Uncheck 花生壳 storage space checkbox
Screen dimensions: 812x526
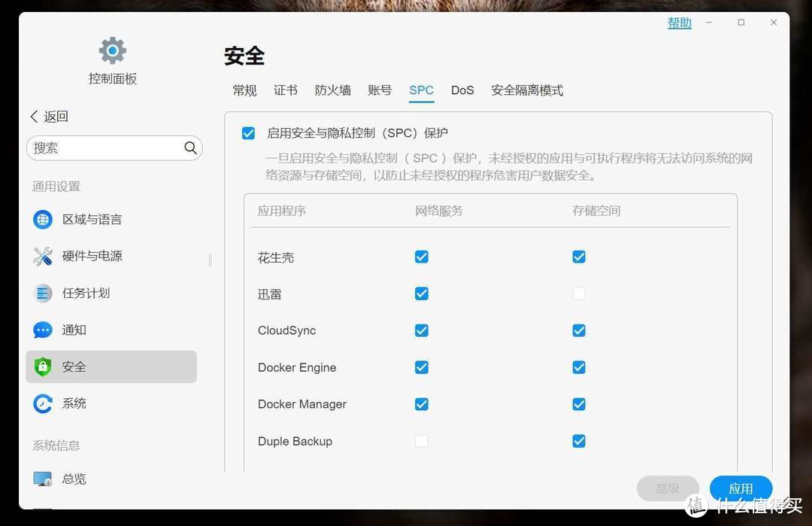click(579, 257)
